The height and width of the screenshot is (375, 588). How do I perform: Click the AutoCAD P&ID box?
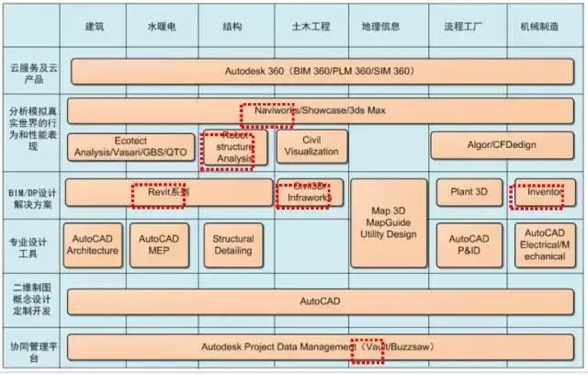469,245
